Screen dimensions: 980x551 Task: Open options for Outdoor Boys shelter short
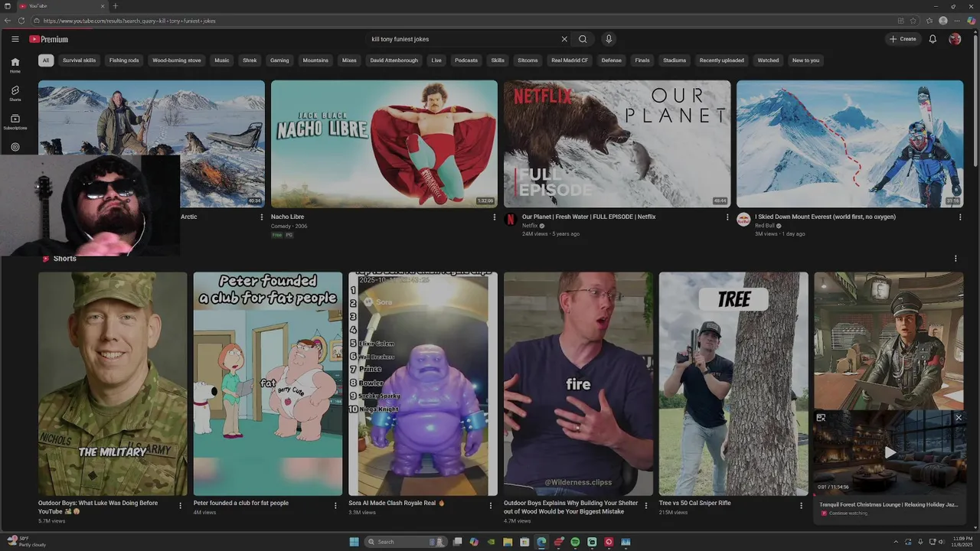click(646, 506)
